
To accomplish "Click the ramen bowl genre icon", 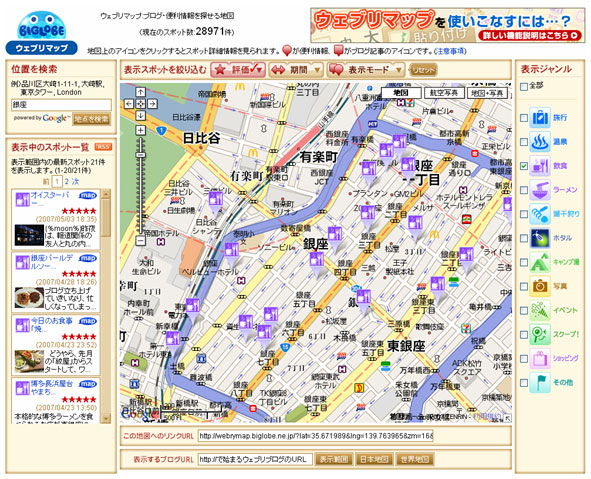I will click(540, 190).
